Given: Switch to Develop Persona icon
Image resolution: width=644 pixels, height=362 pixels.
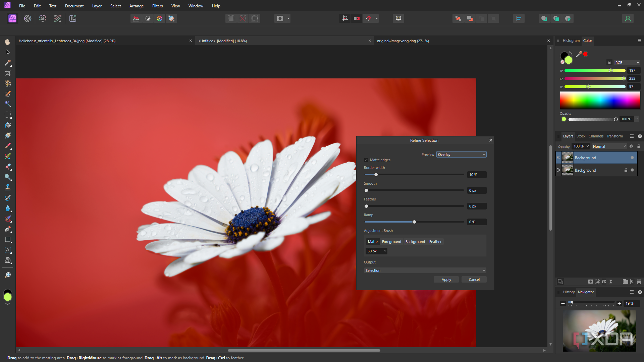Looking at the screenshot, I should coord(43,18).
